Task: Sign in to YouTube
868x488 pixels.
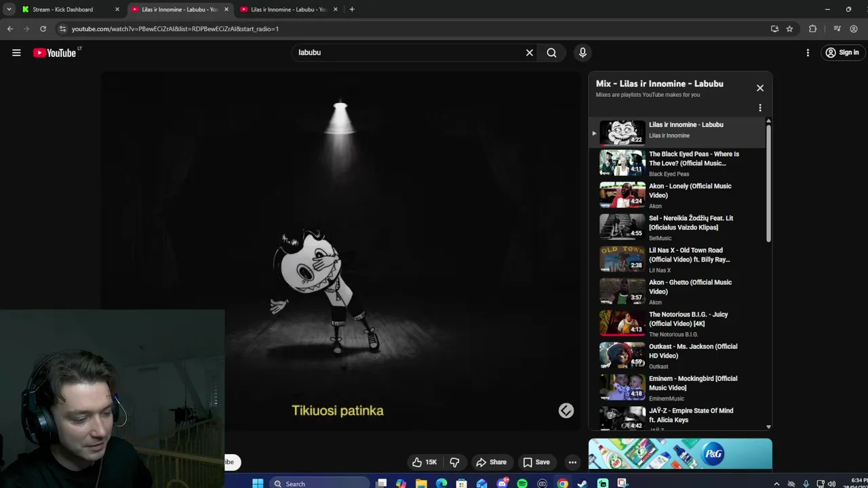Action: click(x=842, y=52)
